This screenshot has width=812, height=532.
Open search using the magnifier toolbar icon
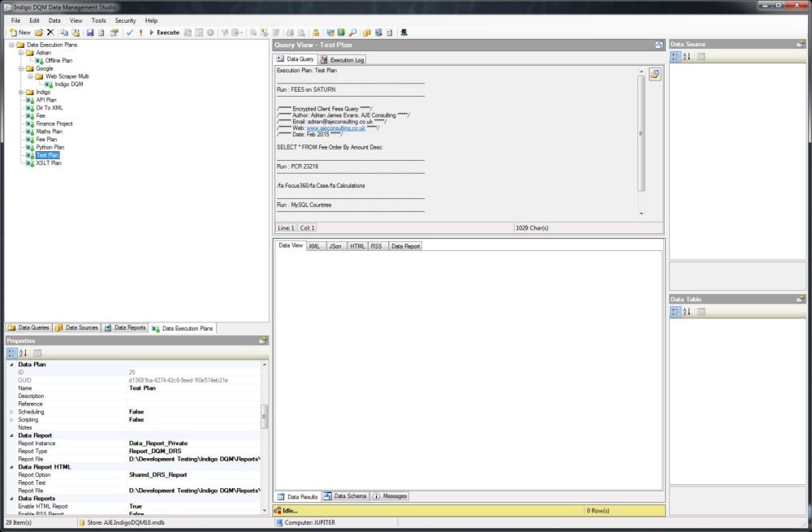(353, 32)
